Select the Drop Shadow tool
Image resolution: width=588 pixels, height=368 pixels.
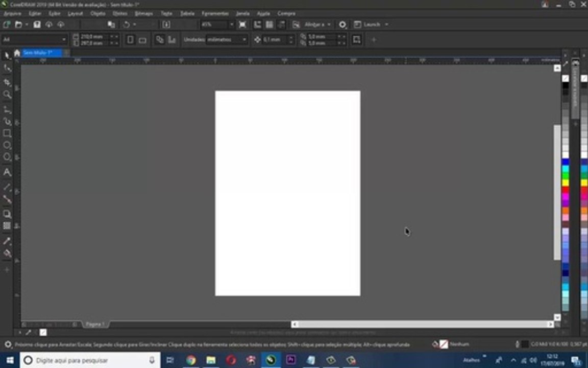point(7,214)
